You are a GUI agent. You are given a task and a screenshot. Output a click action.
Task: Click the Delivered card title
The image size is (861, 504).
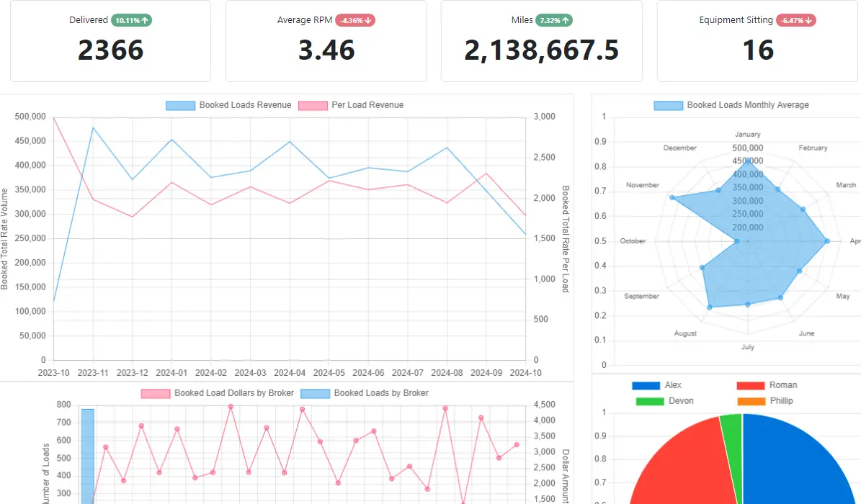(x=89, y=19)
